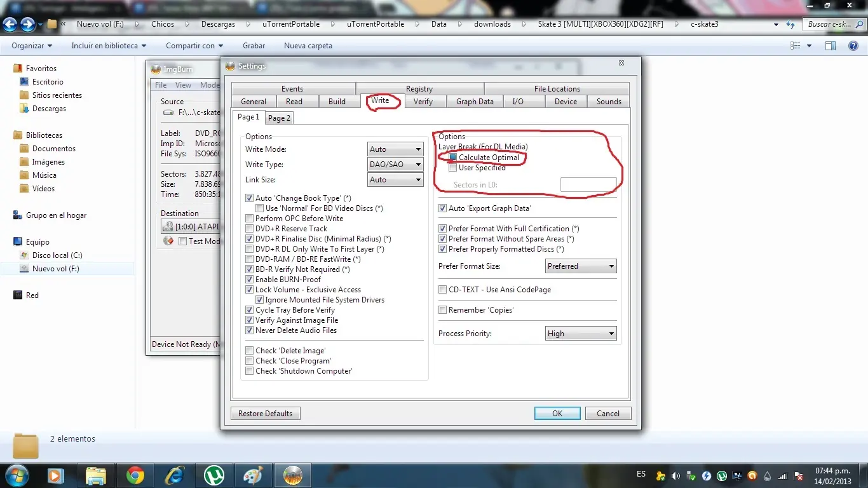Open Internet Explorer taskbar icon
Viewport: 868px width, 488px height.
click(x=174, y=475)
